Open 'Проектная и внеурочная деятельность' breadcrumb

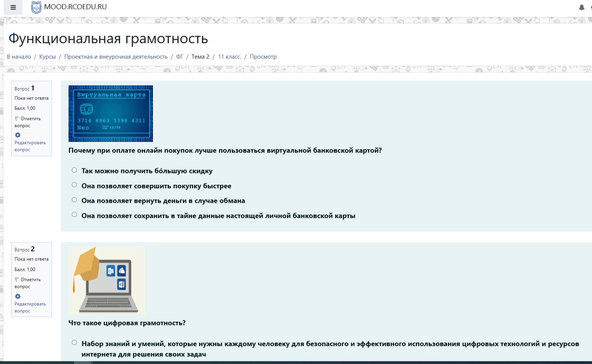[x=116, y=56]
